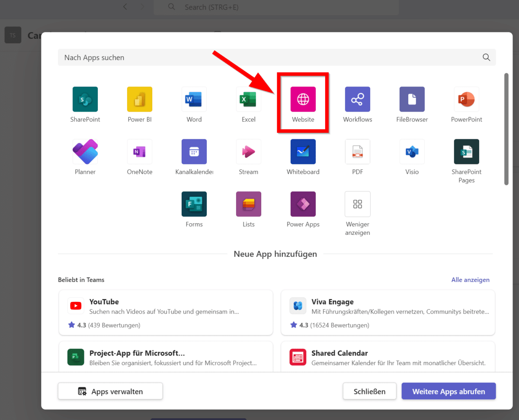Screen dimensions: 519x420
Task: Open the Whiteboard app icon
Action: coord(303,152)
